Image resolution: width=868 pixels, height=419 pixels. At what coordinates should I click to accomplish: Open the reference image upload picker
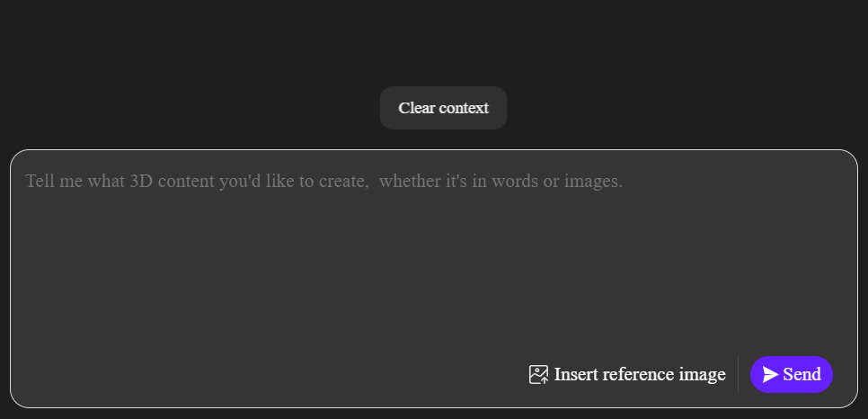[627, 375]
